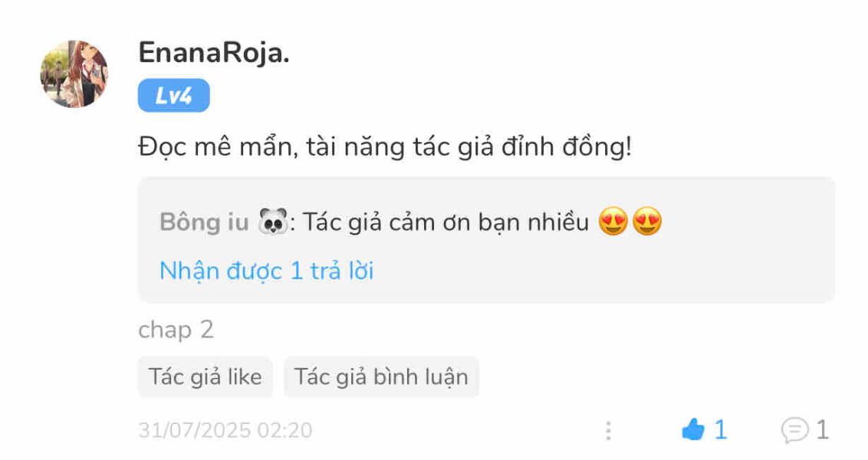The height and width of the screenshot is (460, 868).
Task: Open EnanaRoja's profile avatar
Action: pyautogui.click(x=74, y=74)
